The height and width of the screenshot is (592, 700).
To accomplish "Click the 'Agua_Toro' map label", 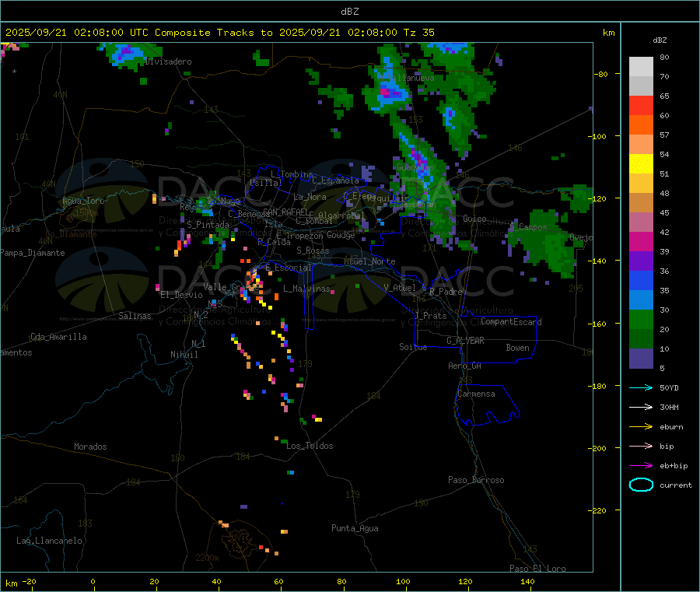I will tap(83, 201).
